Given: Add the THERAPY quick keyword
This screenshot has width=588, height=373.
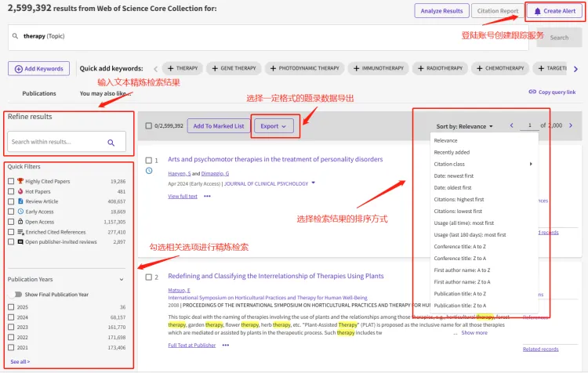Looking at the screenshot, I should pyautogui.click(x=183, y=68).
